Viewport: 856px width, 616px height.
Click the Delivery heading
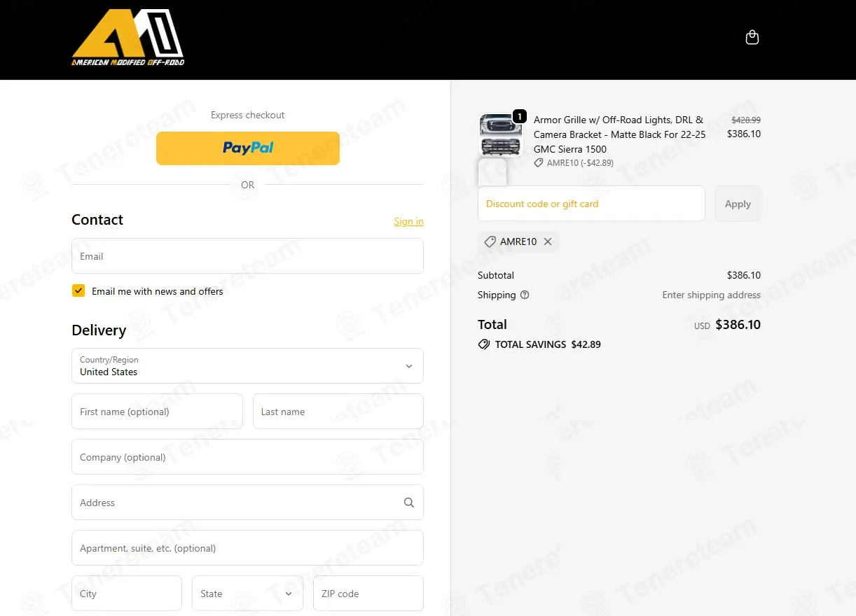click(99, 330)
